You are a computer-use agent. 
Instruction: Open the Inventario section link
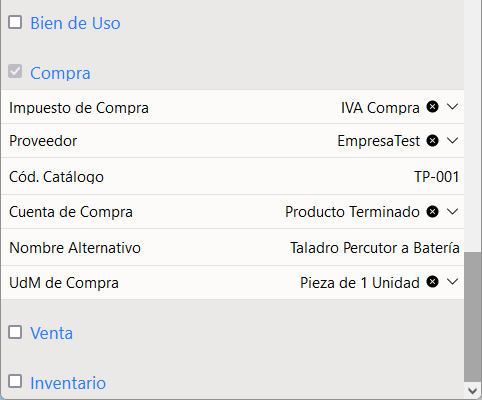(x=68, y=383)
